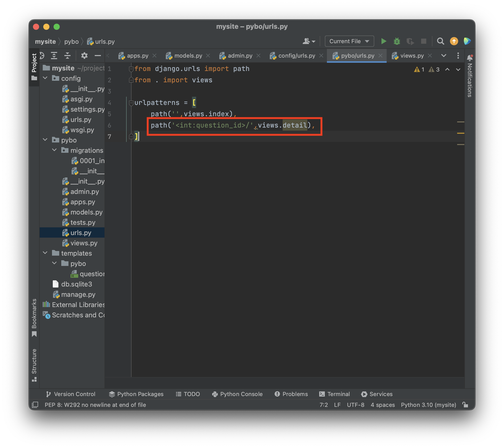Open the Terminal tool window

334,394
